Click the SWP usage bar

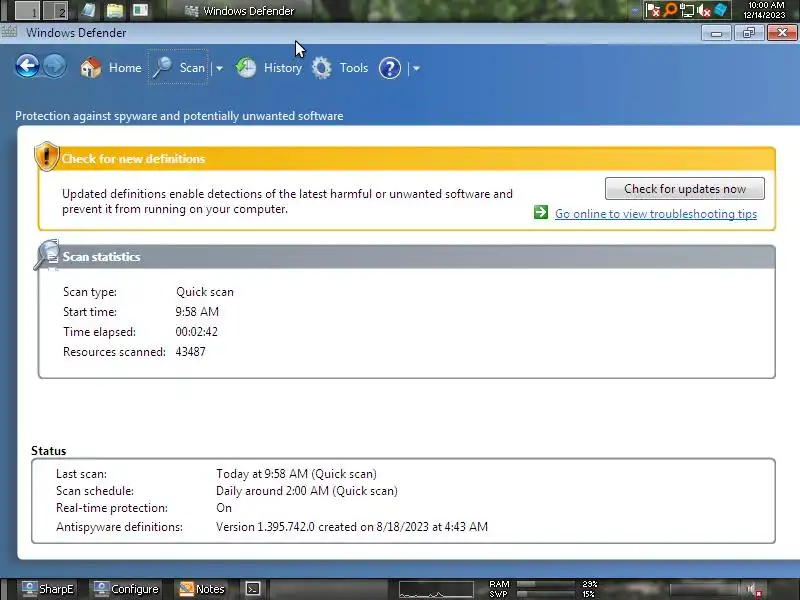(547, 594)
